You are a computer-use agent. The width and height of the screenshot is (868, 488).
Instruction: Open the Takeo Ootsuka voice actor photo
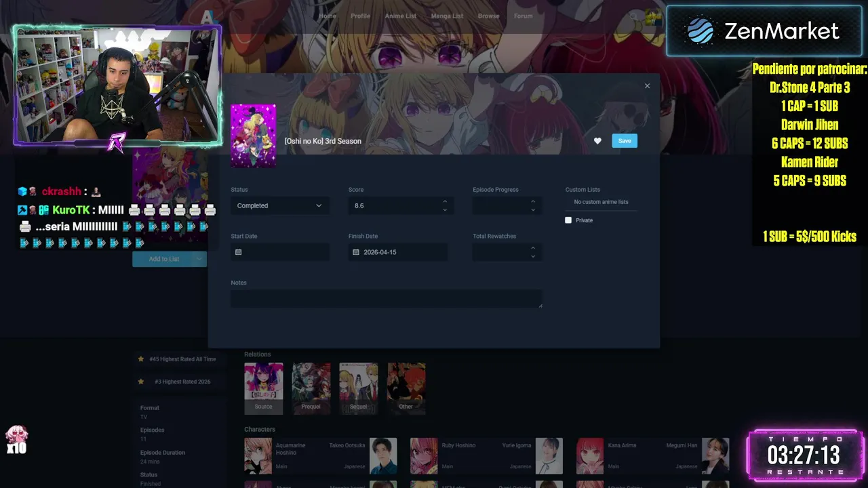click(383, 455)
